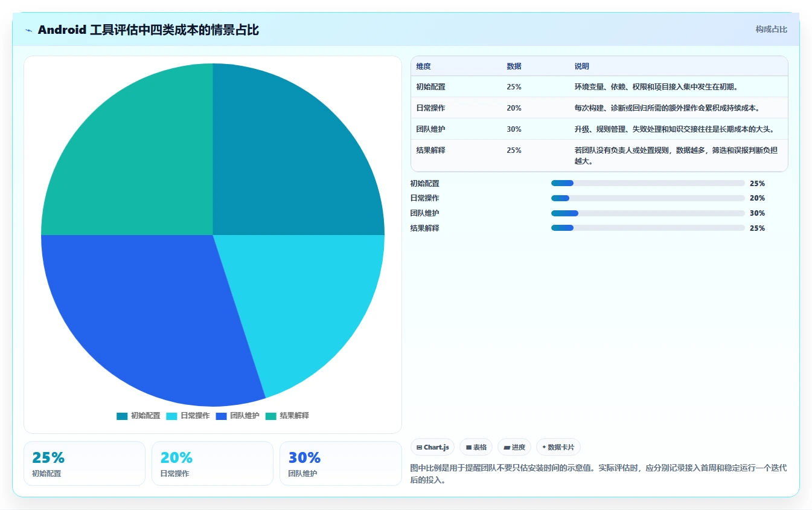Click the 30% value in table
The height and width of the screenshot is (510, 812).
point(514,129)
